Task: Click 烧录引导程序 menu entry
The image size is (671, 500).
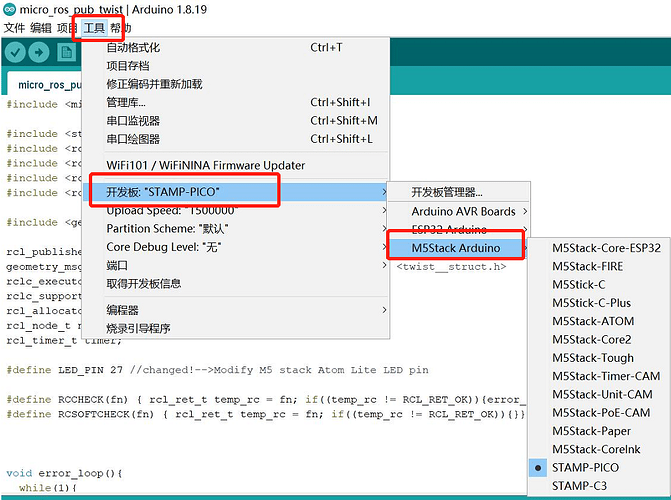Action: 236,329
